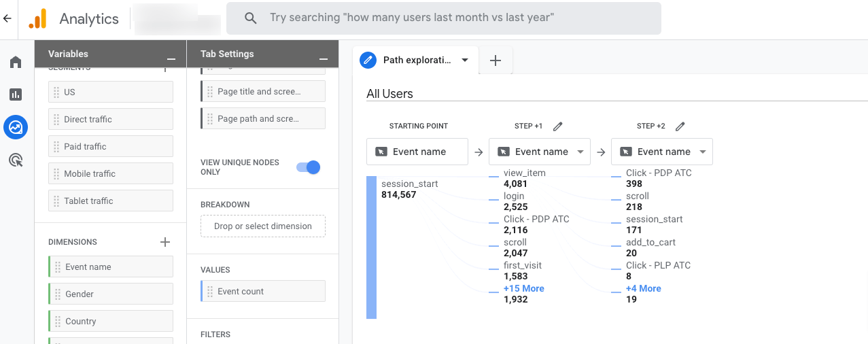Viewport: 868px width, 344px height.
Task: Click drag handle of Country dimension
Action: (58, 321)
